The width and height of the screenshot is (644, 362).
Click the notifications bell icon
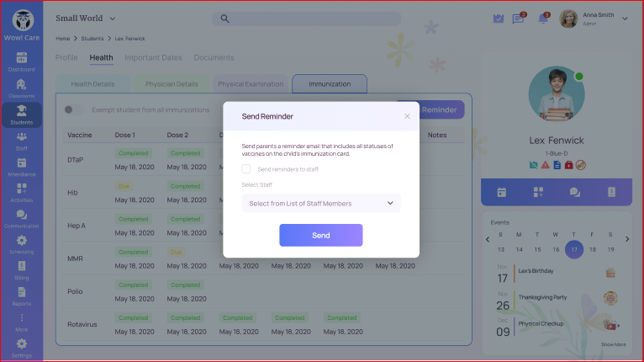pos(543,19)
